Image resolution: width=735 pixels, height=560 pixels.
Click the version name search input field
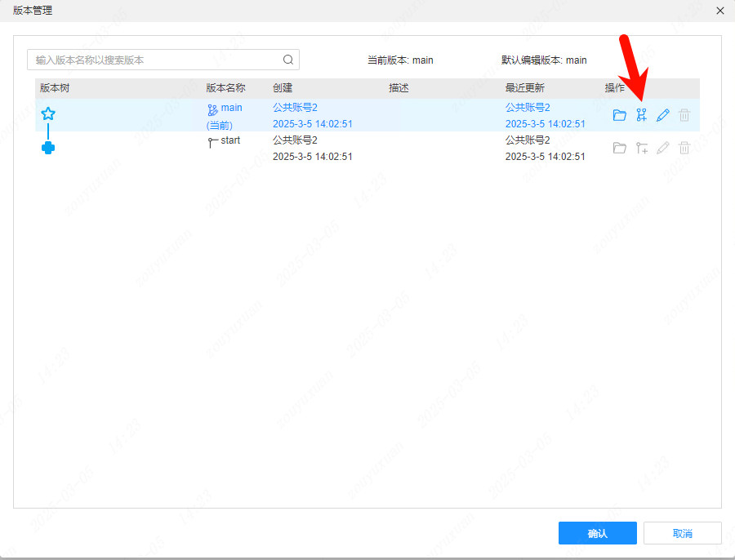coord(147,59)
